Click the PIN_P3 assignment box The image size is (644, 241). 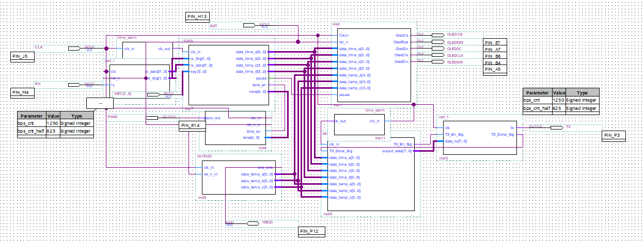pos(615,136)
